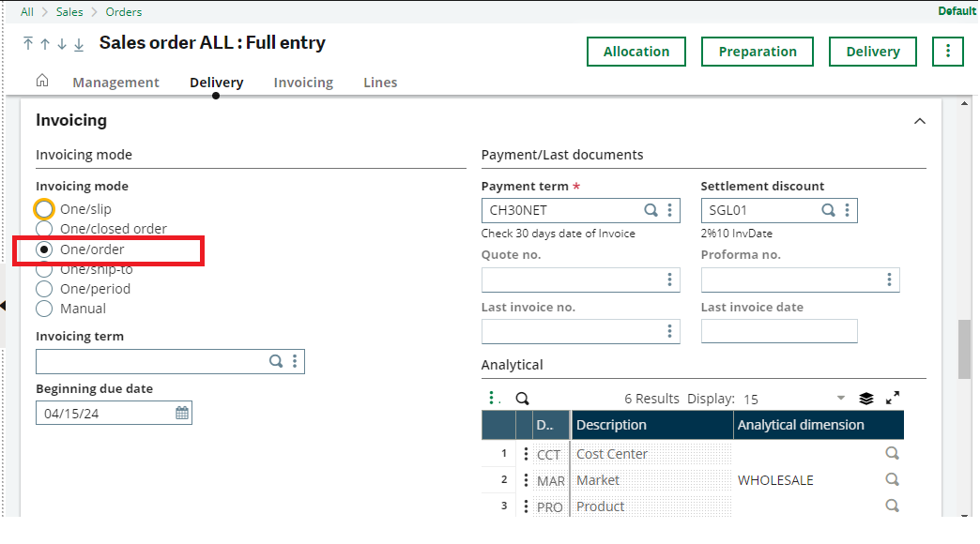980x544 pixels.
Task: Open the action menu on Quote no. field
Action: [669, 280]
